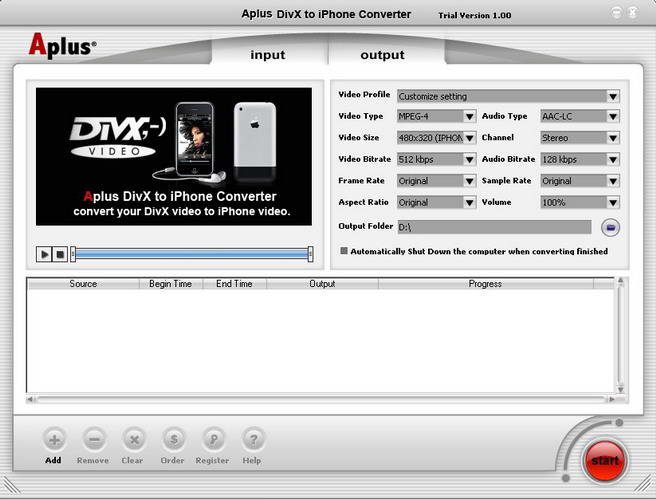Open the Volume dropdown
Viewport: 656px width, 500px height.
click(x=613, y=203)
